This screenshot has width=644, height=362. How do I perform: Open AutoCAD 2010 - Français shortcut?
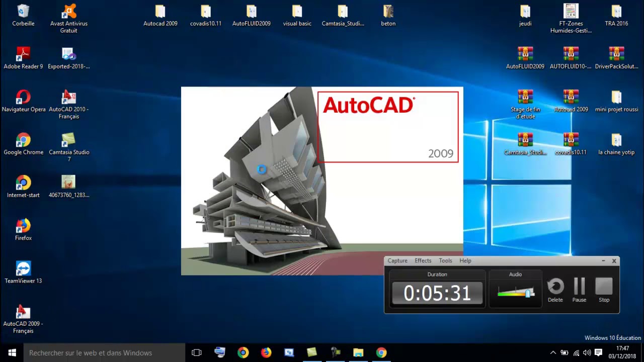69,105
